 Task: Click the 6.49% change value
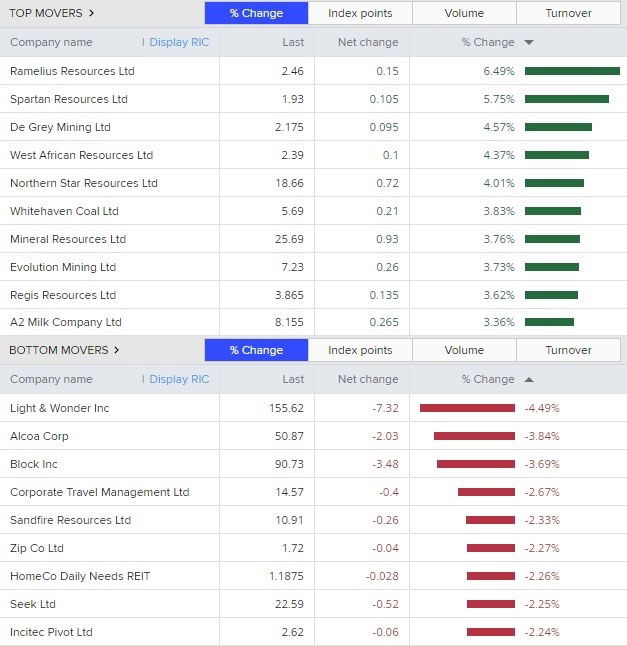tap(499, 71)
